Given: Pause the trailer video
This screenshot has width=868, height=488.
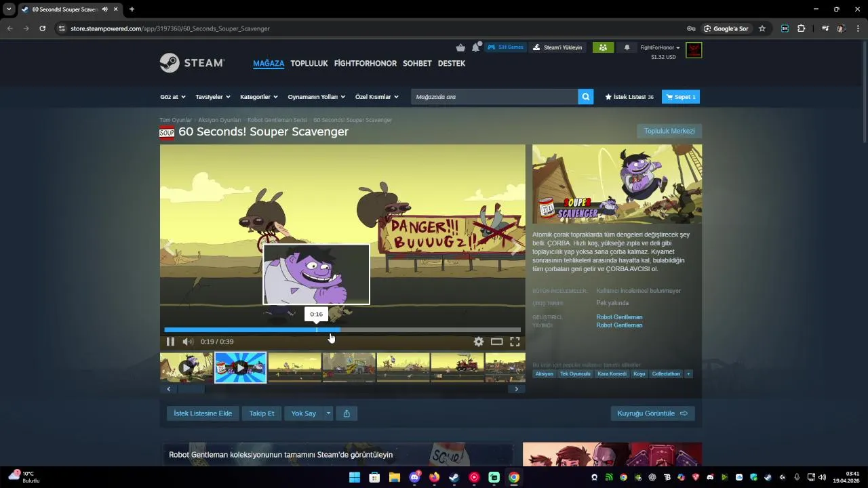Looking at the screenshot, I should 170,342.
